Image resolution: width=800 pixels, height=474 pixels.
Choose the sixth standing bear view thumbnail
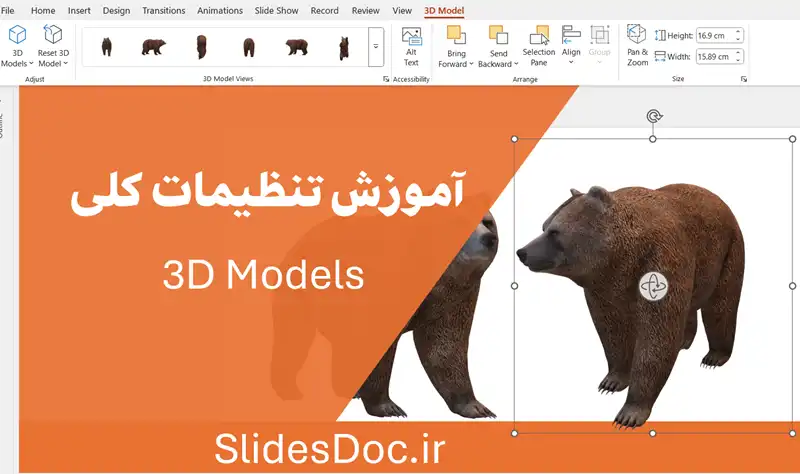(x=344, y=48)
